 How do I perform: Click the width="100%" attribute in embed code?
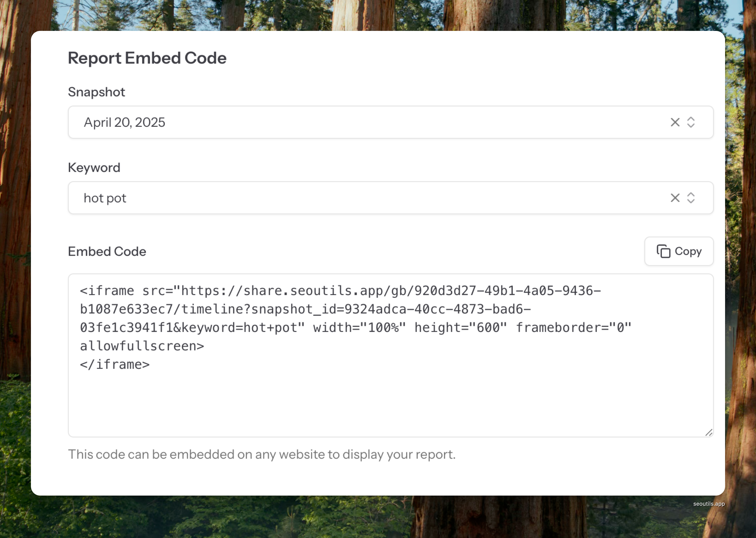pos(359,328)
